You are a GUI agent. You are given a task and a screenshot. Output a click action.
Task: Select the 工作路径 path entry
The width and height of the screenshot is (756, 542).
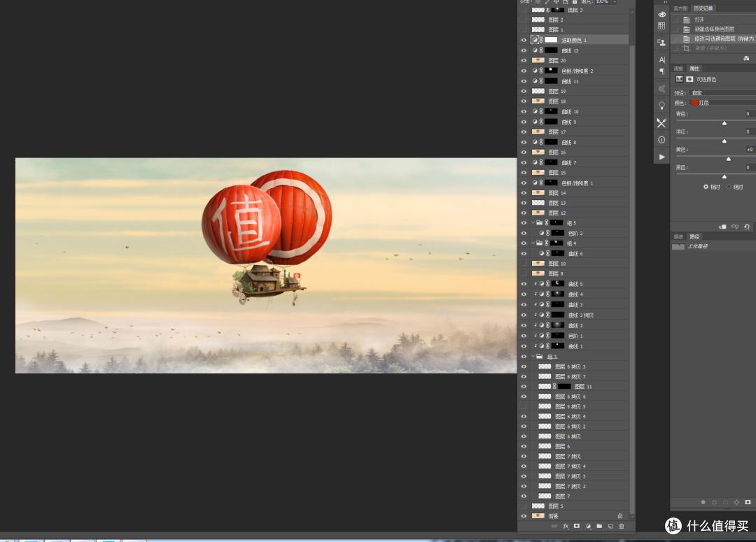pyautogui.click(x=713, y=246)
